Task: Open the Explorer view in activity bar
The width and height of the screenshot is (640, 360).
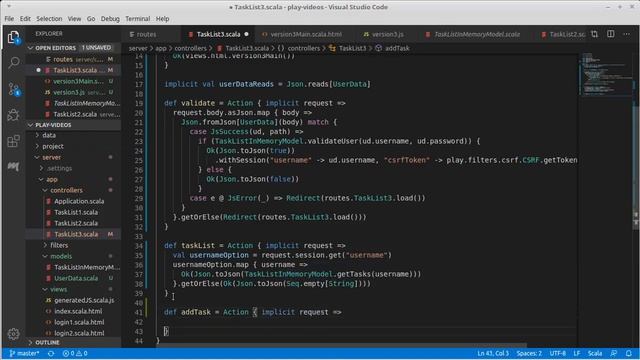Action: pos(13,38)
